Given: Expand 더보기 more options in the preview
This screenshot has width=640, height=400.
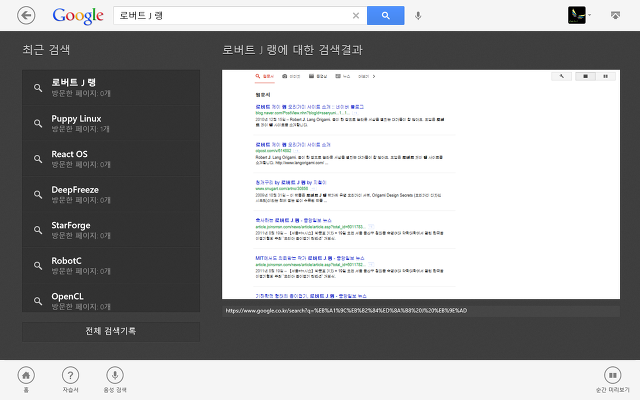Looking at the screenshot, I should click(367, 76).
